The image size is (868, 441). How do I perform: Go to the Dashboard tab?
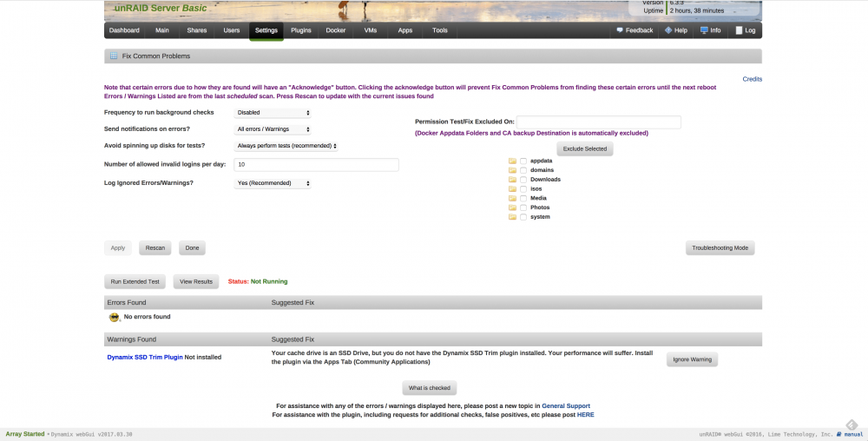coord(124,30)
